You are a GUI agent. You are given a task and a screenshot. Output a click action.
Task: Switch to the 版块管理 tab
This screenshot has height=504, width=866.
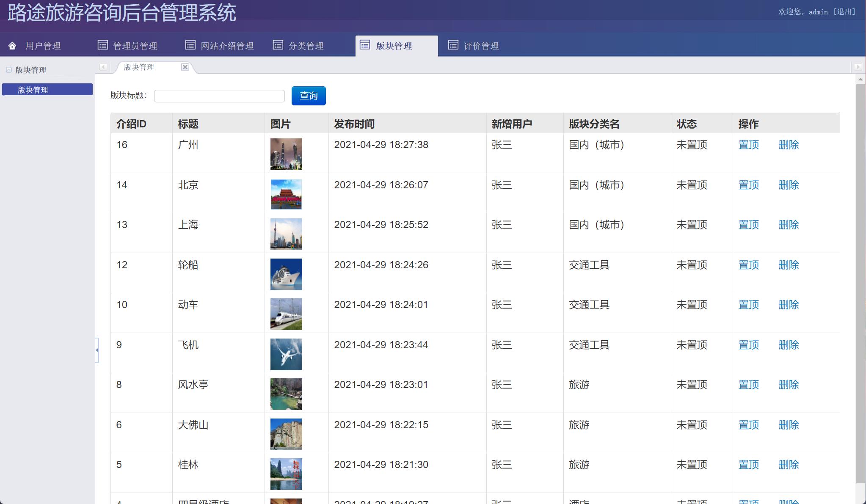click(138, 67)
